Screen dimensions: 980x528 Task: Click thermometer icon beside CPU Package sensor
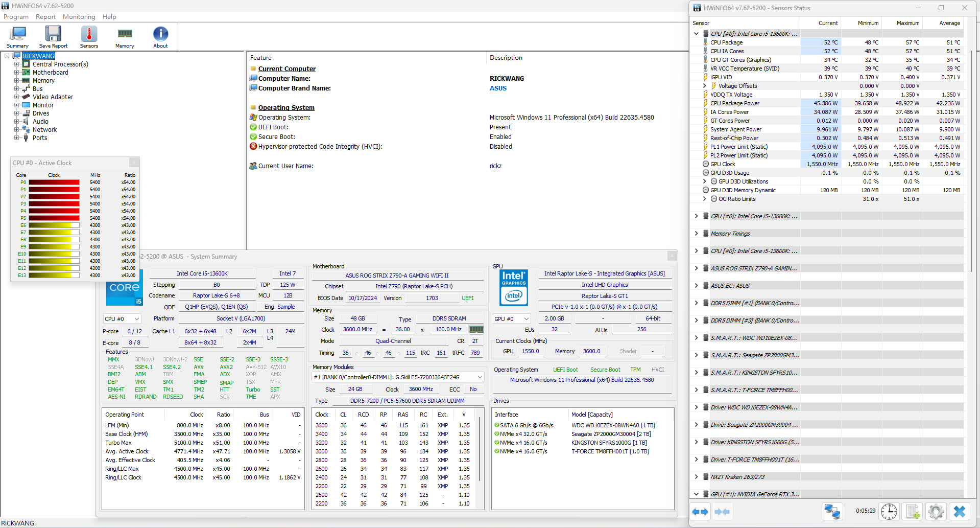pyautogui.click(x=706, y=42)
